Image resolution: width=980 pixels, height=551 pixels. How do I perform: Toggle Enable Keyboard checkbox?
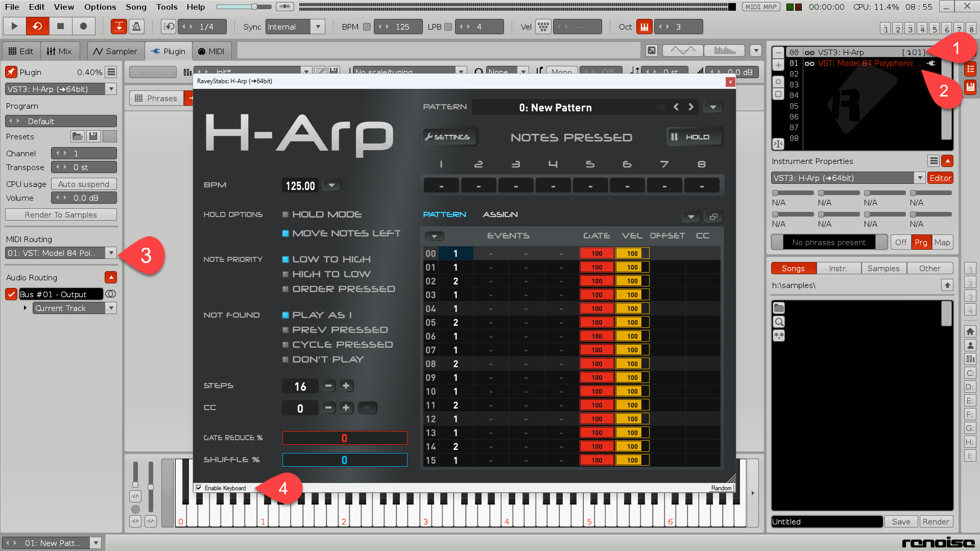coord(199,488)
